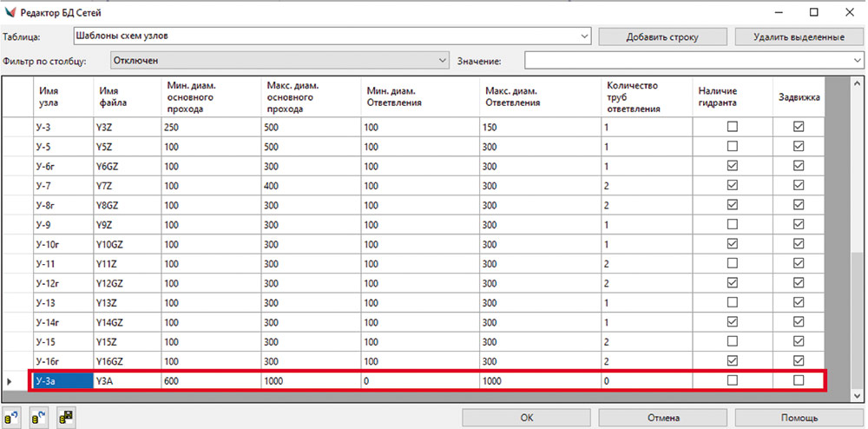
Task: Expand the Фильтр по столбцу dropdown
Action: coord(441,60)
